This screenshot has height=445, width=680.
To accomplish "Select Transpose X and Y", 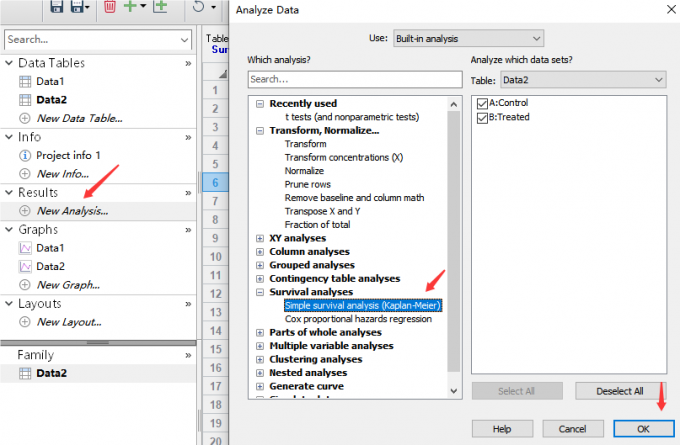I will pyautogui.click(x=322, y=211).
